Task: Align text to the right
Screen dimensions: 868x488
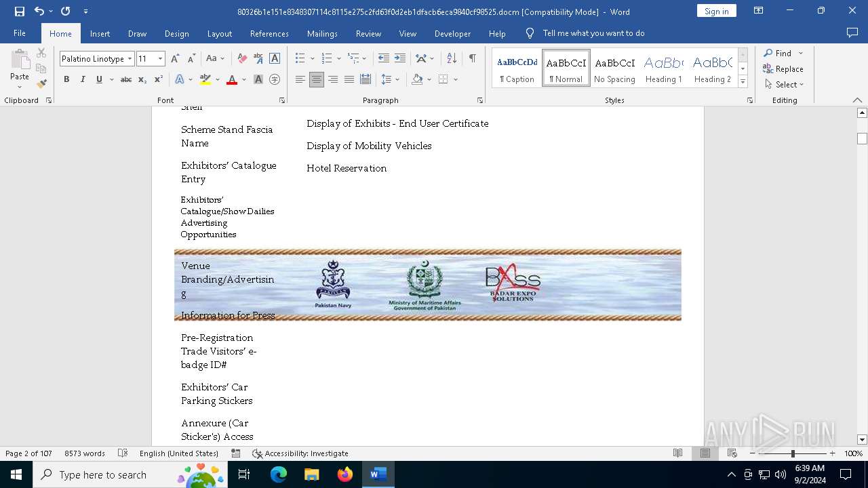Action: click(333, 79)
